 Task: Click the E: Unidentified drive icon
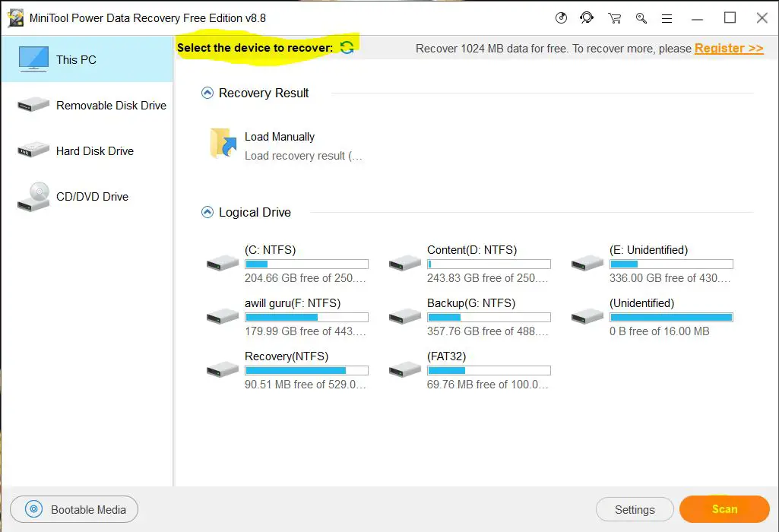[587, 263]
